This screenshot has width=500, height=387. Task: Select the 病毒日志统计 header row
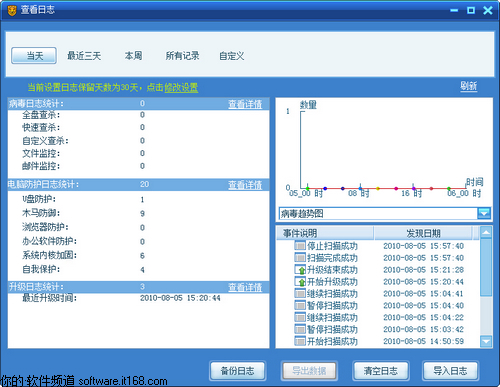138,104
